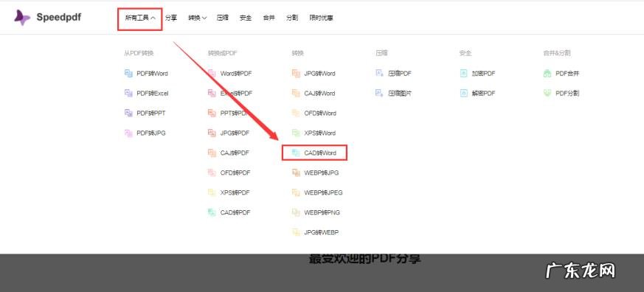Click the 解密PDF icon
This screenshot has width=644, height=292.
click(464, 93)
